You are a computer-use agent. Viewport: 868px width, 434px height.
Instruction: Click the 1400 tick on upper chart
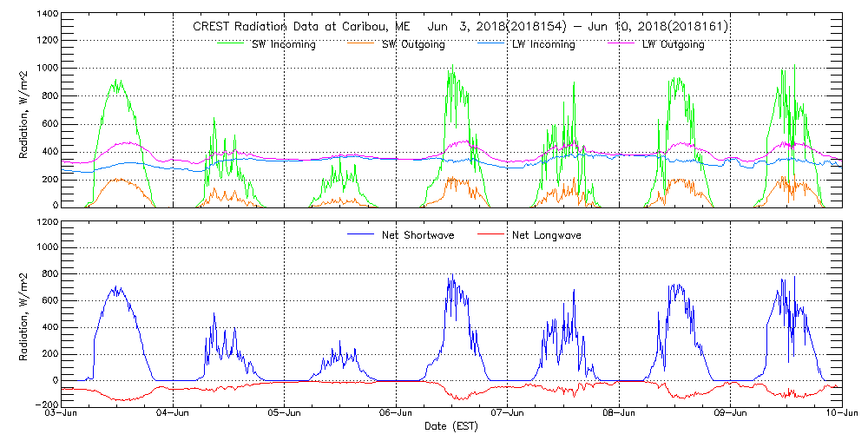[47, 16]
